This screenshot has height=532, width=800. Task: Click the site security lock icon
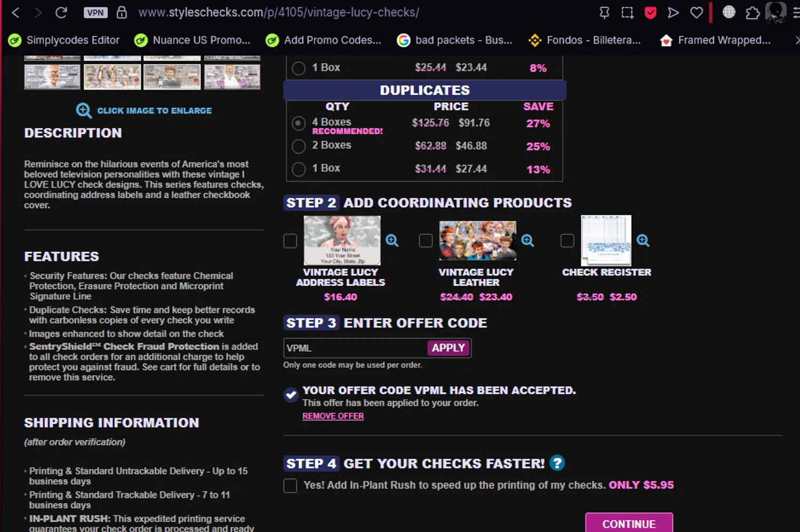click(122, 12)
